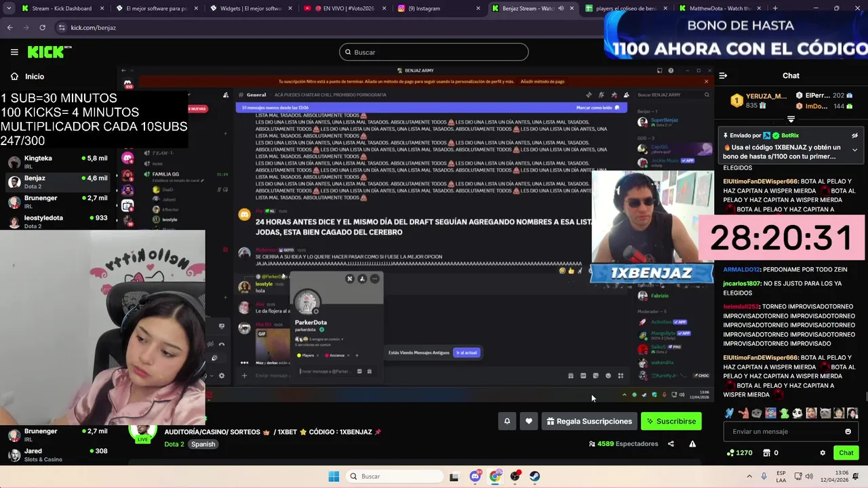Click the taskbar microphone tray icon
This screenshot has height=488, width=868.
click(764, 476)
